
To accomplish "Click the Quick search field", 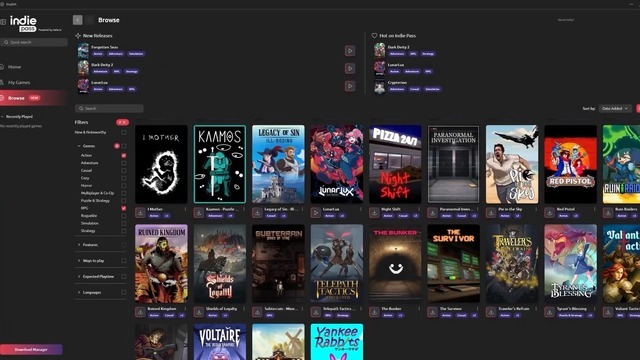I will pos(34,42).
